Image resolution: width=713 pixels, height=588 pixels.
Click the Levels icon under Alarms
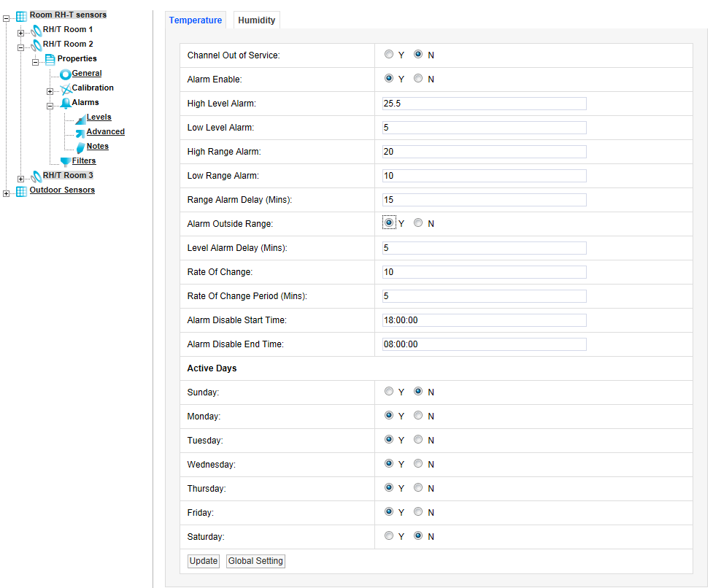point(80,118)
